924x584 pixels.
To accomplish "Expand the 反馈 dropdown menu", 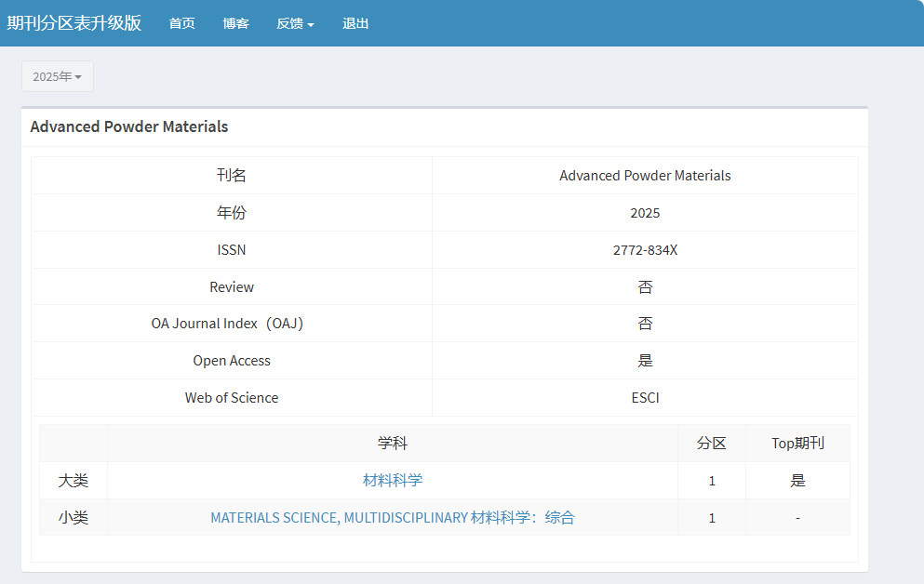I will click(295, 23).
